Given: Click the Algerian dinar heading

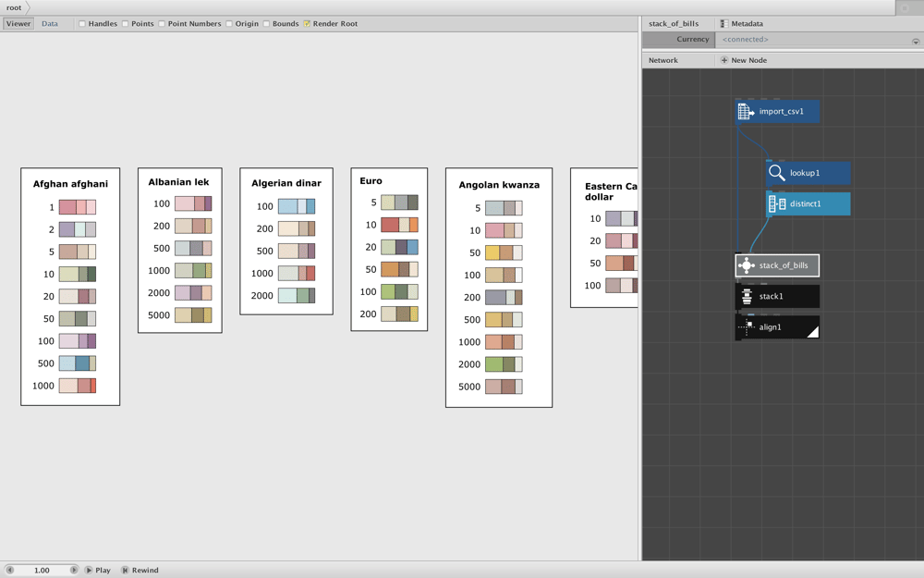Looking at the screenshot, I should 286,183.
